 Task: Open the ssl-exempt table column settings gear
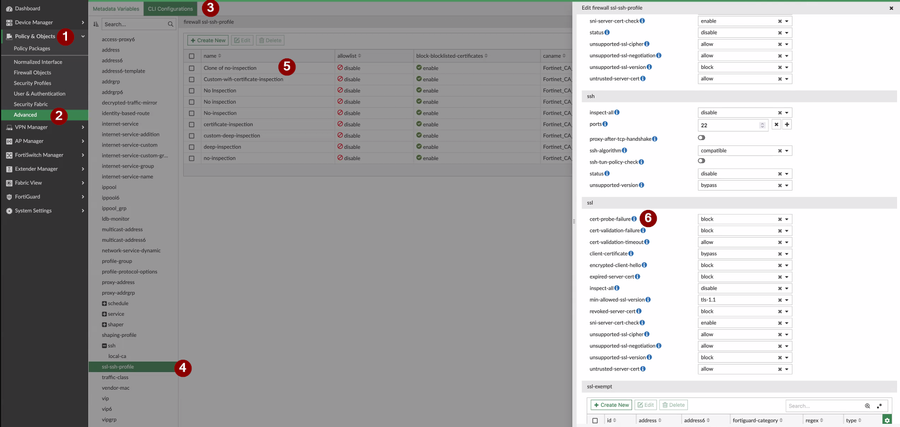(886, 421)
